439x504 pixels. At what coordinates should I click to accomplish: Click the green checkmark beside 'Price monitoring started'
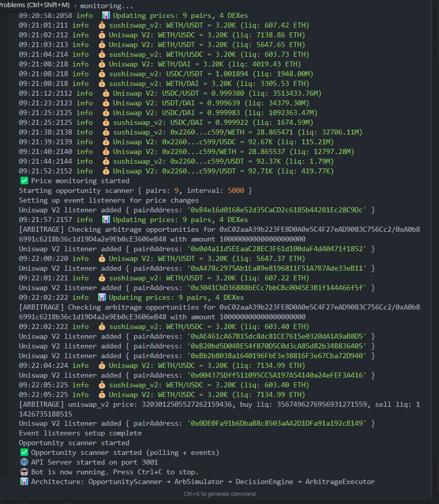(x=24, y=181)
